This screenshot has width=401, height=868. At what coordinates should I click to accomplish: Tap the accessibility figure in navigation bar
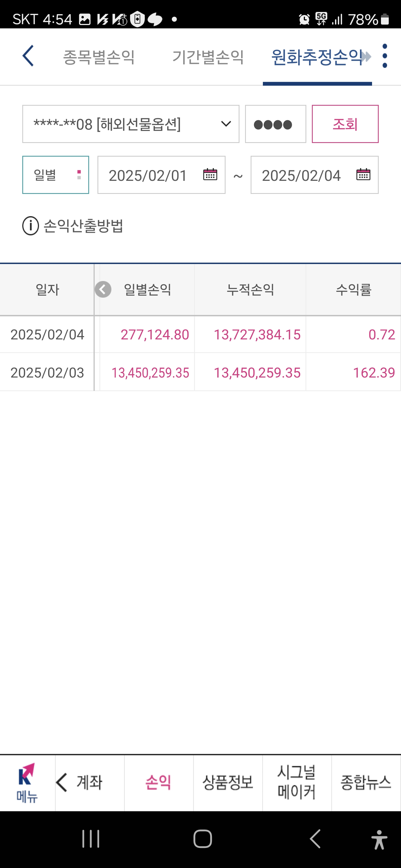(x=379, y=839)
